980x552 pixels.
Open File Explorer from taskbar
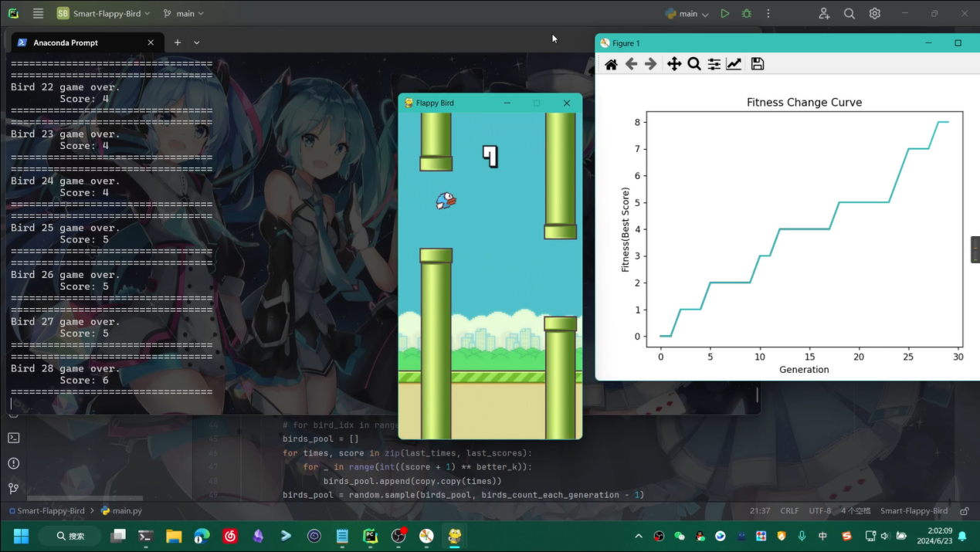pos(174,536)
